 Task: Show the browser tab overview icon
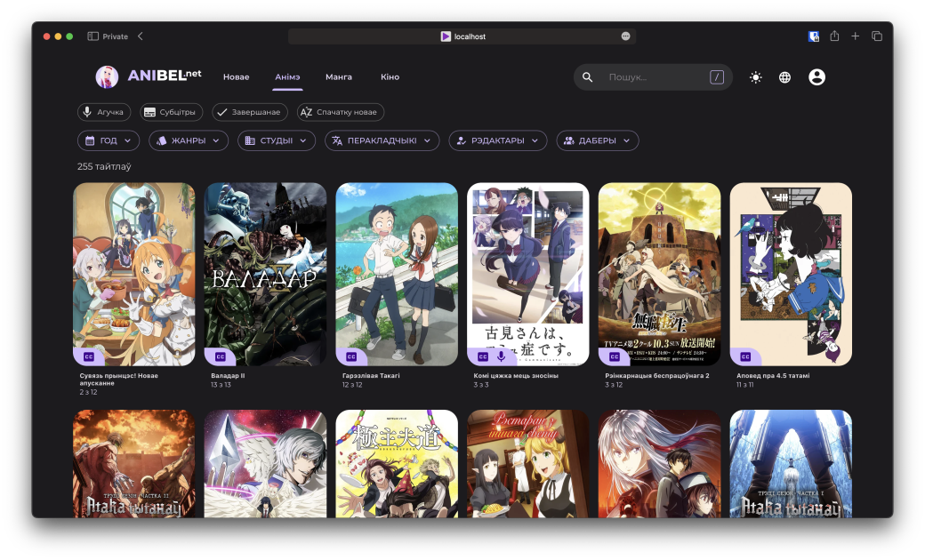click(877, 36)
